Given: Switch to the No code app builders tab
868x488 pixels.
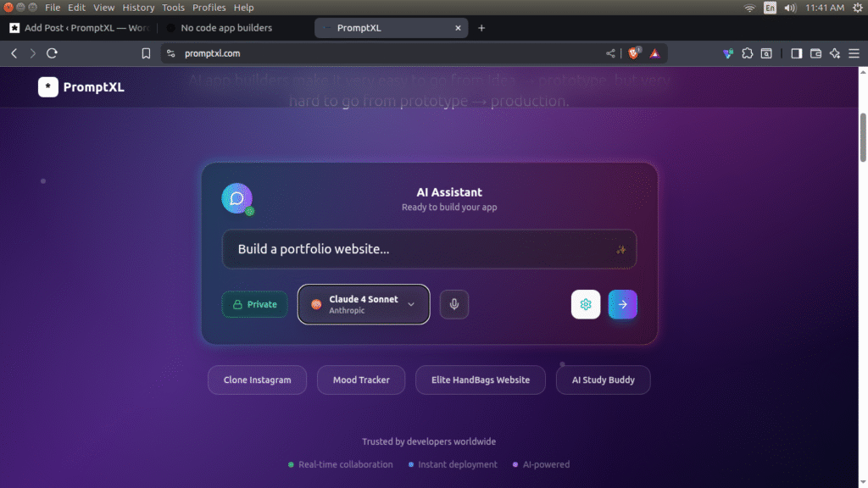Looking at the screenshot, I should [x=225, y=27].
